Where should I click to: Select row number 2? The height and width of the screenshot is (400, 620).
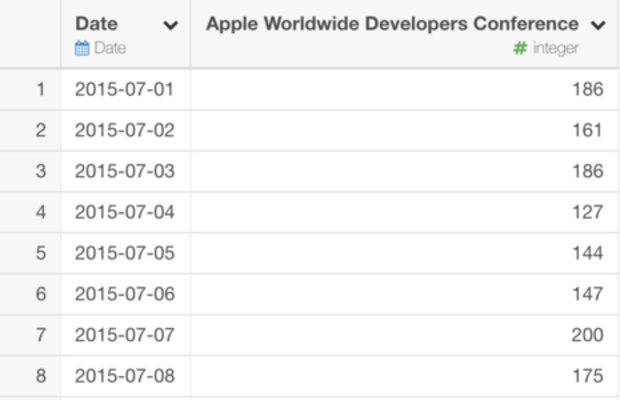(40, 130)
